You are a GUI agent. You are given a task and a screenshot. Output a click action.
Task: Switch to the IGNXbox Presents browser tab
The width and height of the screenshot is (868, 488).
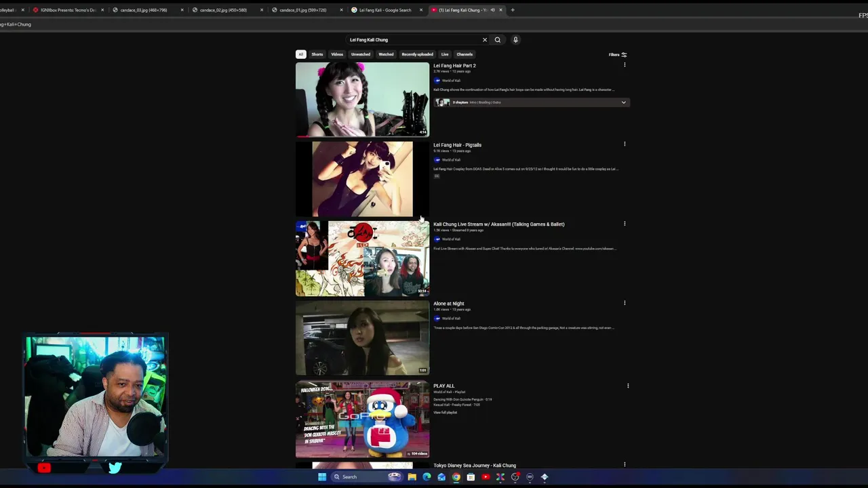pyautogui.click(x=68, y=10)
